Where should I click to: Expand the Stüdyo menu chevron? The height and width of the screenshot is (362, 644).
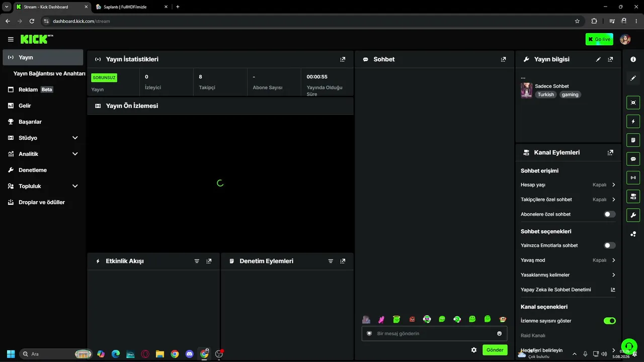[75, 138]
